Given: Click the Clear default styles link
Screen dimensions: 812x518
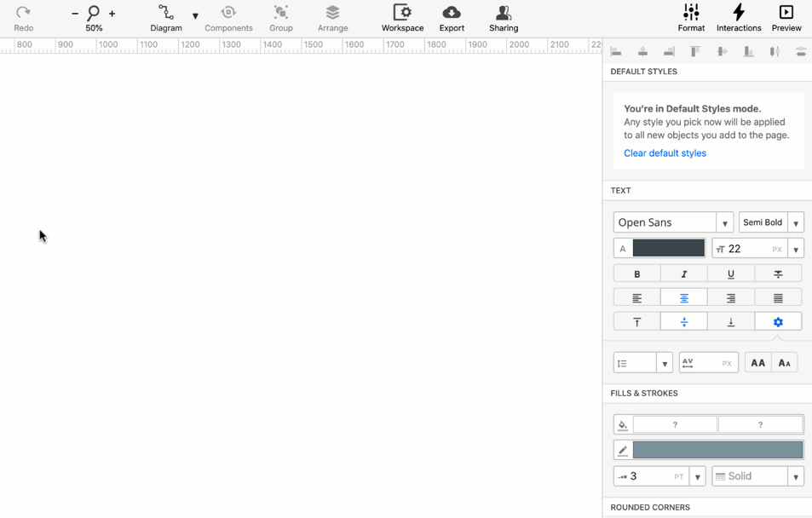Looking at the screenshot, I should click(x=665, y=153).
